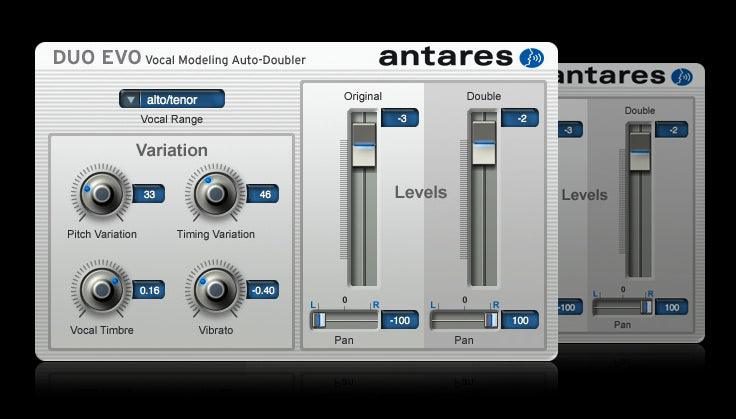Click the Pitch Variation knob
The width and height of the screenshot is (736, 419).
[101, 193]
